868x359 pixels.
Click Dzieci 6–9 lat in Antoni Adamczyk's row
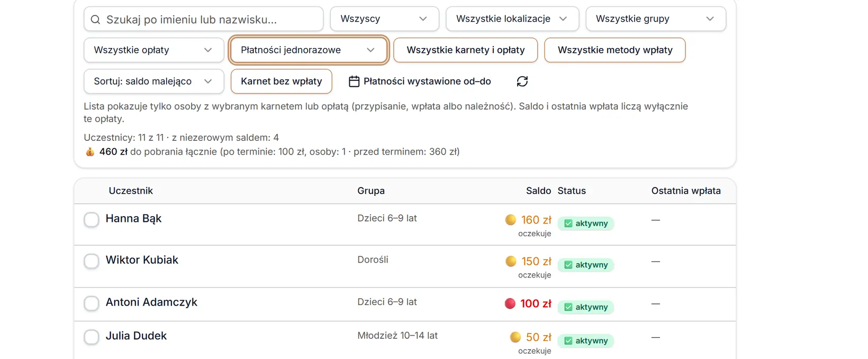coord(387,302)
